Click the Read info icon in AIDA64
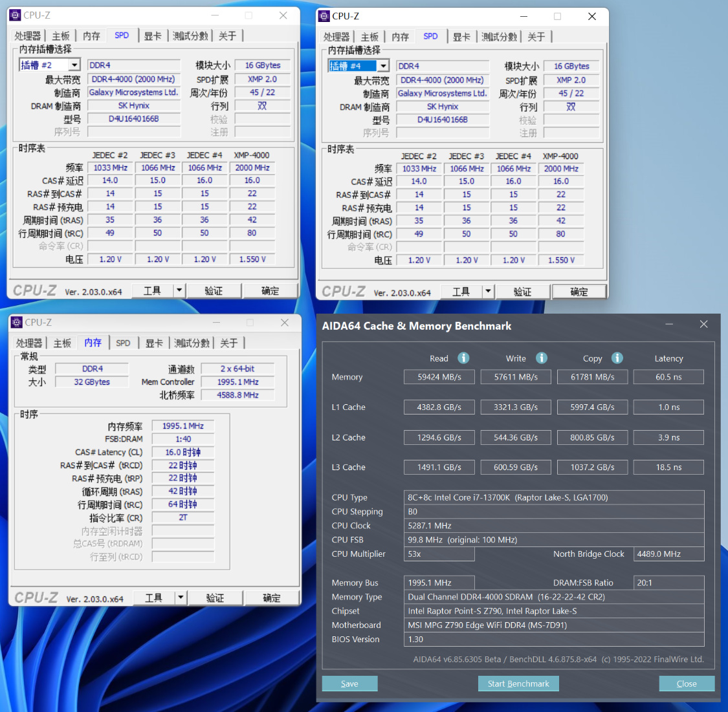The height and width of the screenshot is (712, 728). (x=463, y=358)
